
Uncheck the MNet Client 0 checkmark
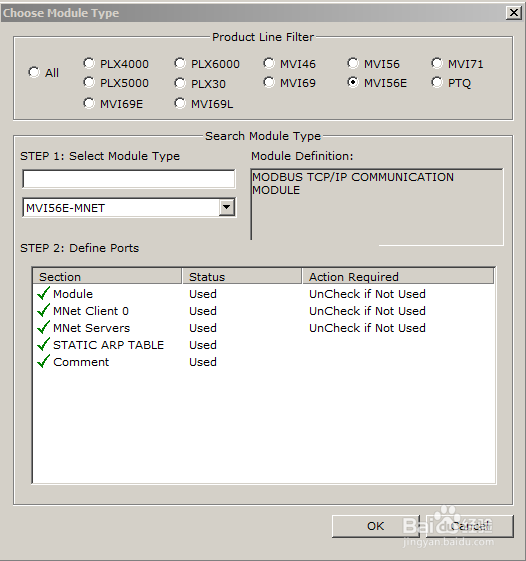(x=43, y=311)
